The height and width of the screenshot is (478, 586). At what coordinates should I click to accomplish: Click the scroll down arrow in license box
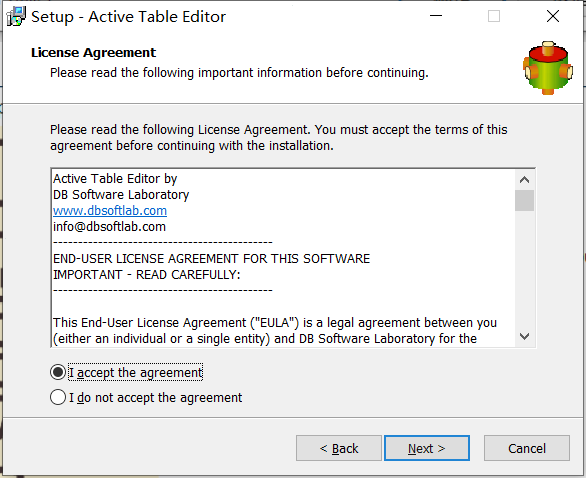coord(524,336)
